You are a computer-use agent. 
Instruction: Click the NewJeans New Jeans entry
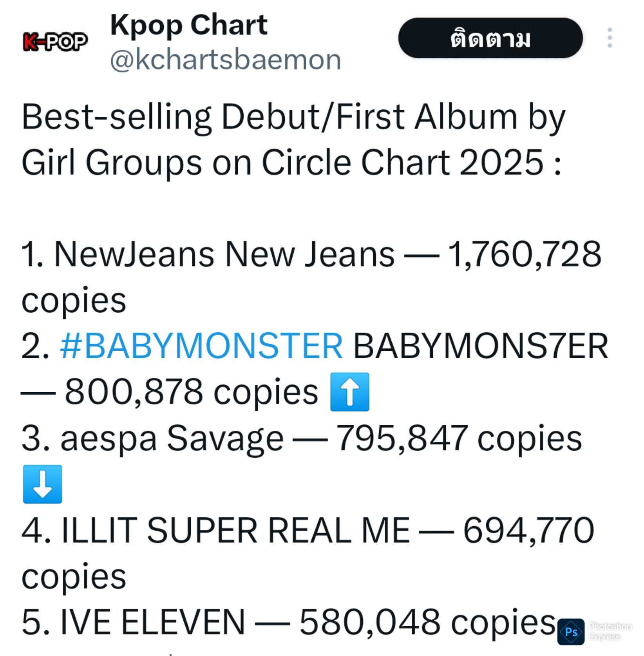[x=224, y=254]
